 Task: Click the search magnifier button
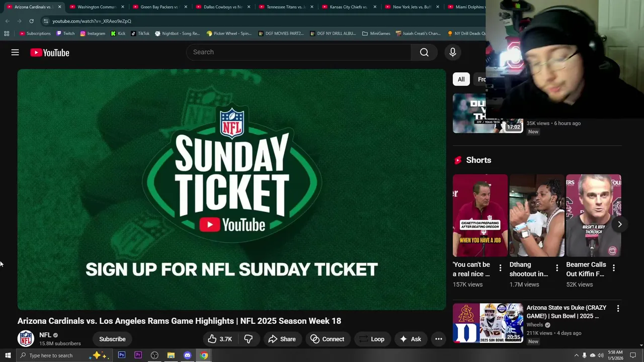tap(424, 52)
